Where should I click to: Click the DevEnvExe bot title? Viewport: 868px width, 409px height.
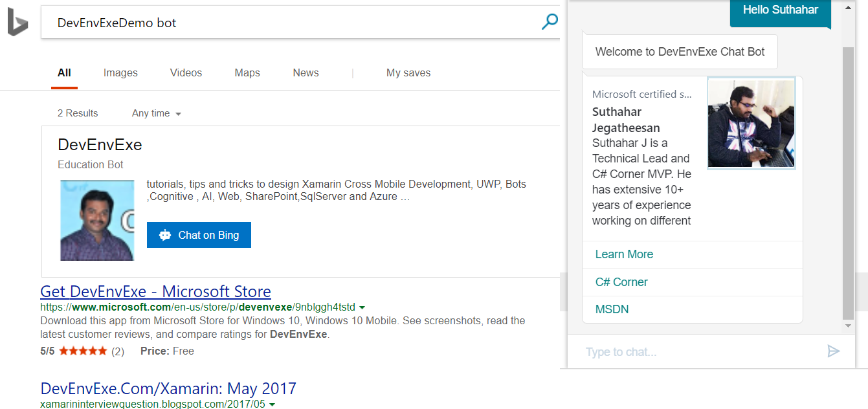[x=100, y=144]
